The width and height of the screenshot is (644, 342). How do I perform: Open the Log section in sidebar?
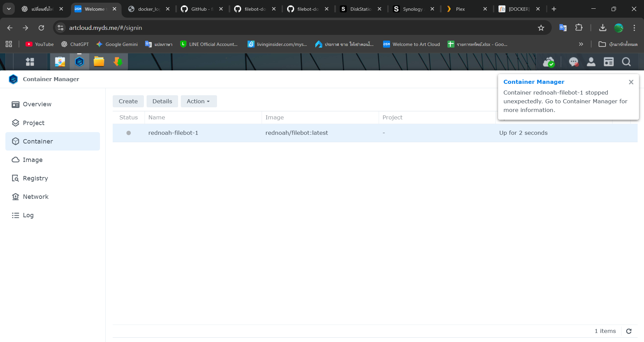(x=28, y=215)
